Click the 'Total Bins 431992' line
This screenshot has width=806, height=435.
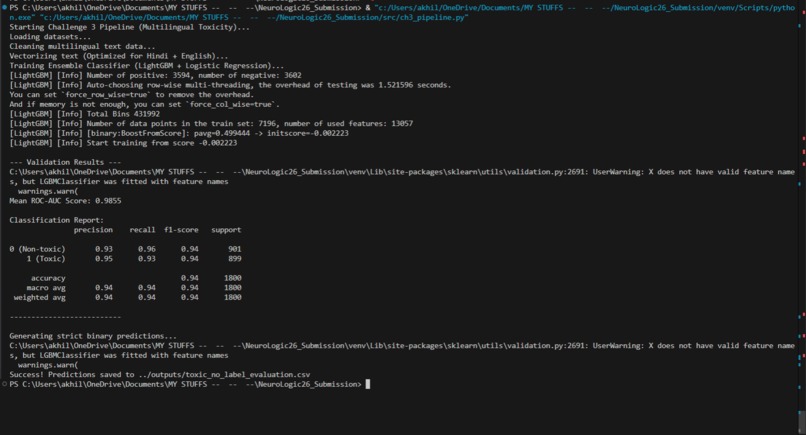(x=84, y=114)
